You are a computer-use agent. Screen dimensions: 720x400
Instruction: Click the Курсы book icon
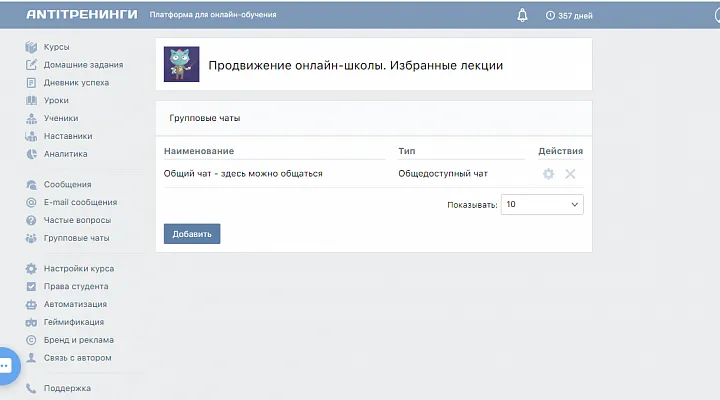(31, 47)
